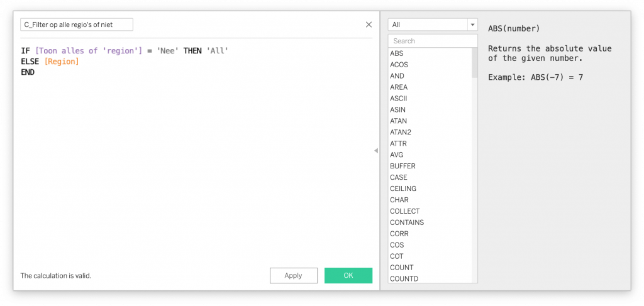Select ABS in the function list

397,53
